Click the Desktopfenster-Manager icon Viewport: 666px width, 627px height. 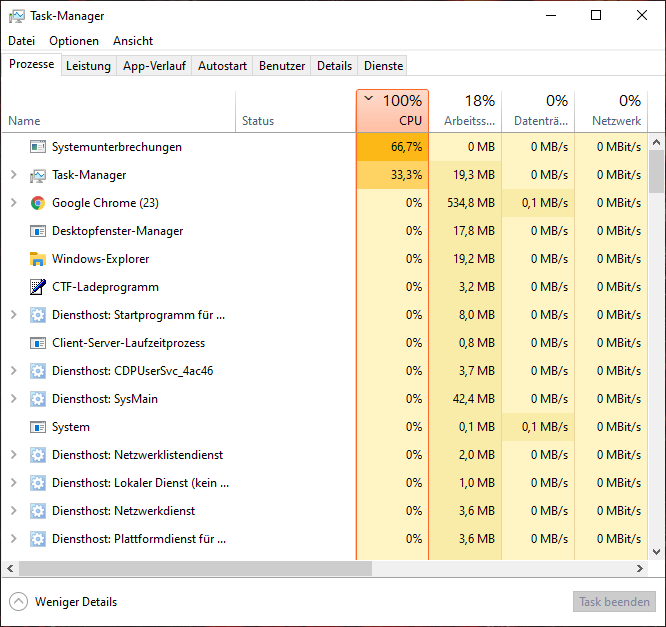click(x=38, y=231)
